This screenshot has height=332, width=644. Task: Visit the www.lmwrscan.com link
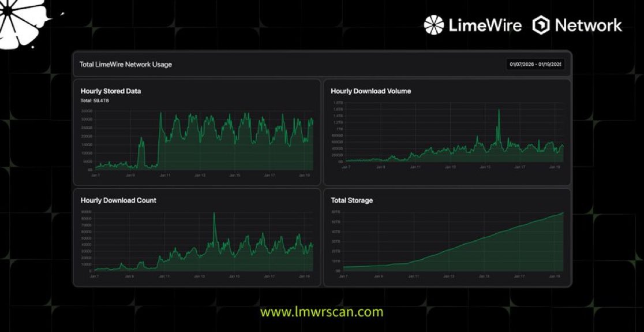click(x=321, y=312)
